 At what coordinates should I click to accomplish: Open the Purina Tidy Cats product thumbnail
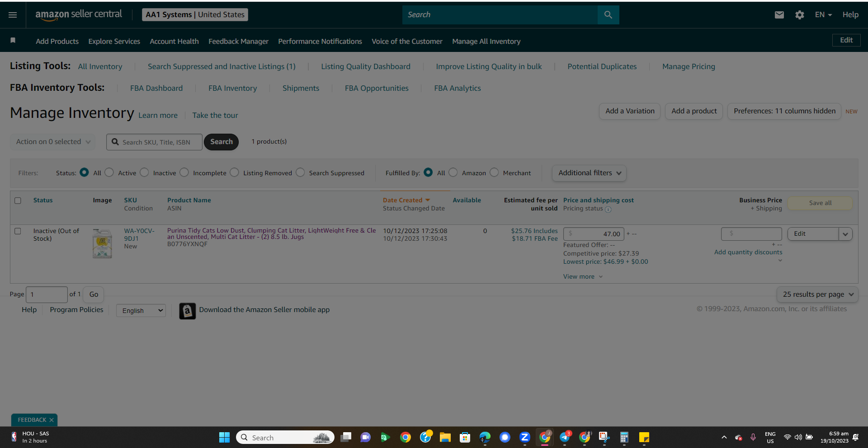coord(102,243)
